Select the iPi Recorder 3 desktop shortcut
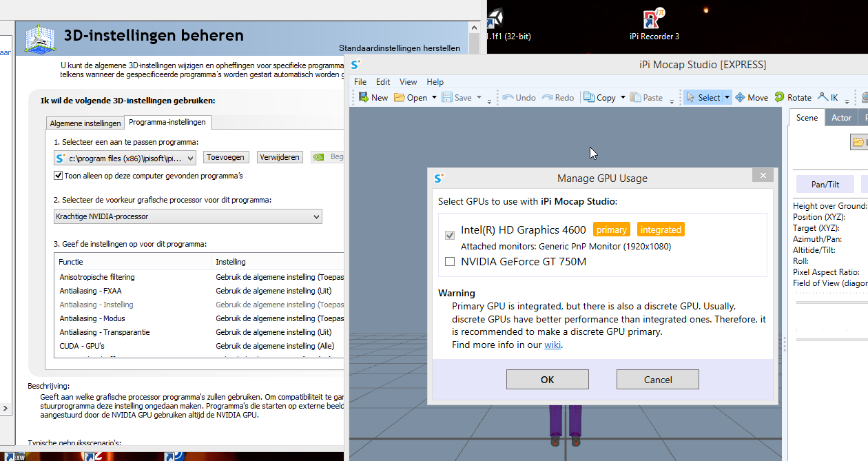Image resolution: width=868 pixels, height=461 pixels. tap(654, 24)
